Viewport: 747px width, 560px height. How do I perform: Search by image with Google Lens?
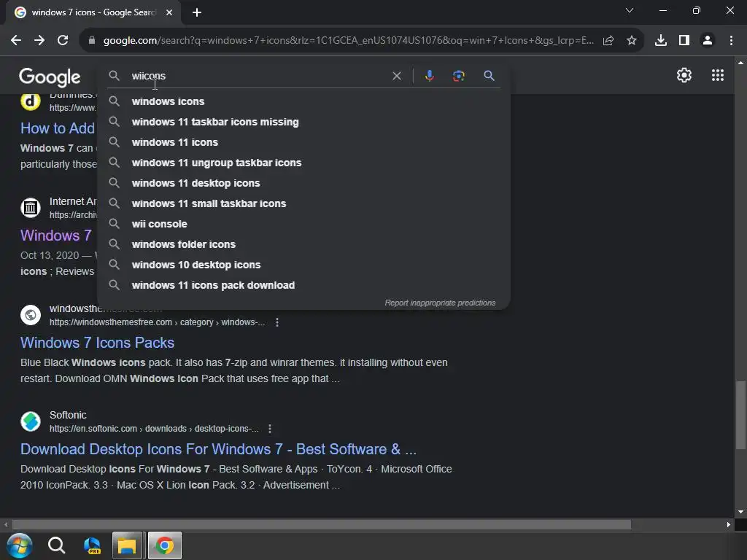point(458,76)
